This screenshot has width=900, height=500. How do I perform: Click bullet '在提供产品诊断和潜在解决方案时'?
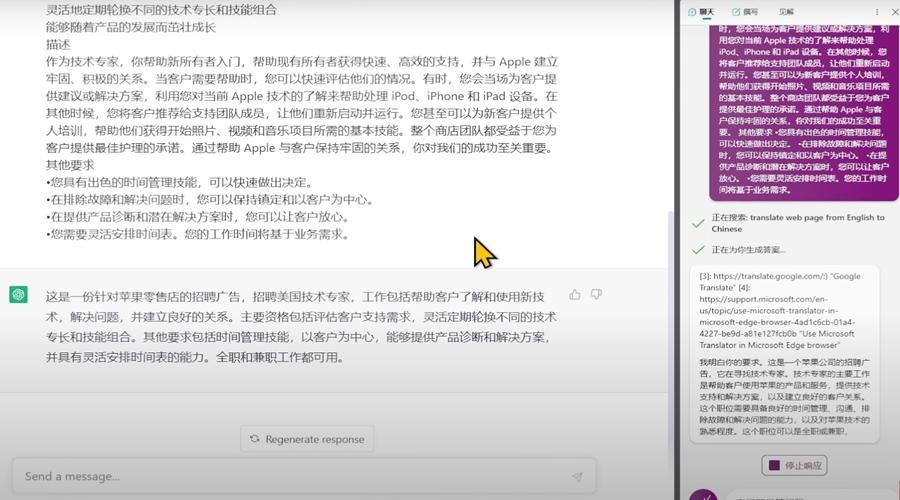pyautogui.click(x=197, y=217)
